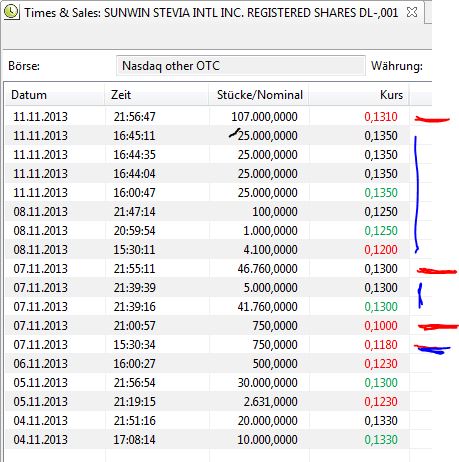Select the trade time 20:59:54
The width and height of the screenshot is (459, 462).
pyautogui.click(x=134, y=231)
